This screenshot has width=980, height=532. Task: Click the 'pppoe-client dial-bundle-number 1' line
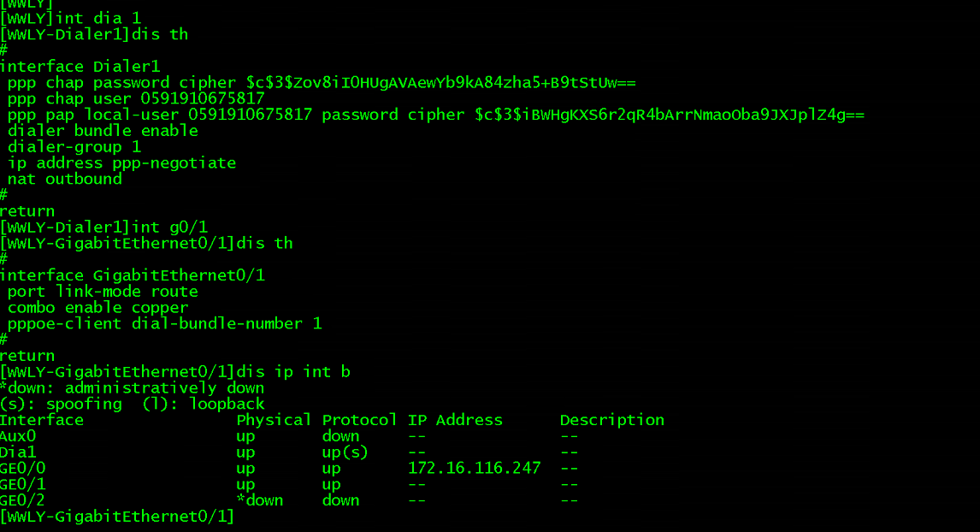164,323
